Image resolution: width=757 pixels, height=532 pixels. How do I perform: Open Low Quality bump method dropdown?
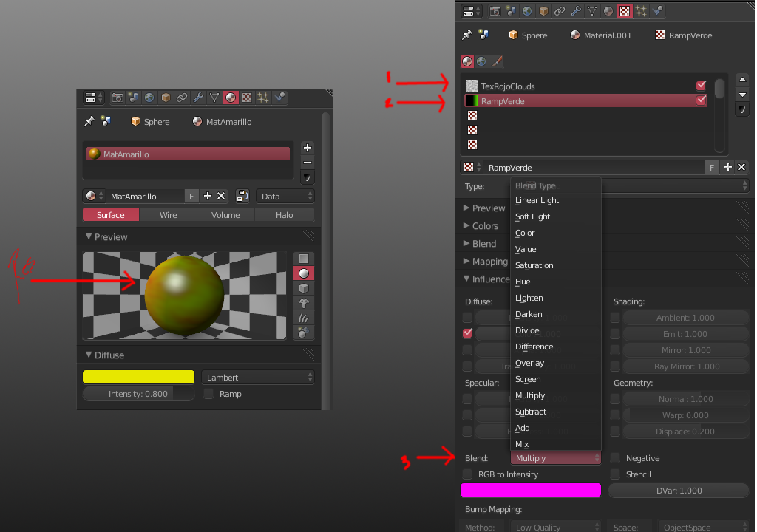(x=556, y=527)
